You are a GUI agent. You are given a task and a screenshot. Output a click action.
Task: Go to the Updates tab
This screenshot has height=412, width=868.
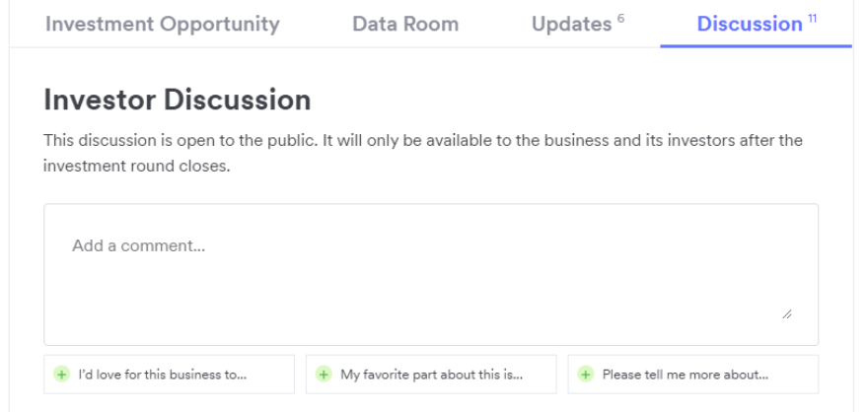click(572, 25)
